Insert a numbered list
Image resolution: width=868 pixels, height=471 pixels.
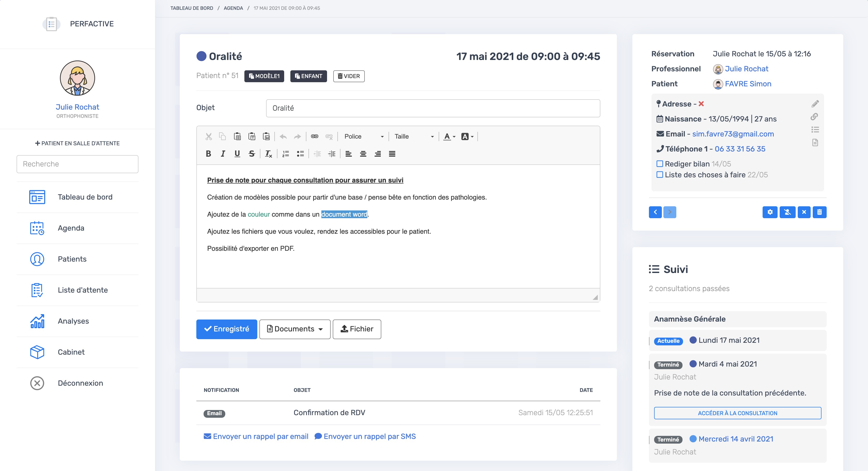pos(285,154)
